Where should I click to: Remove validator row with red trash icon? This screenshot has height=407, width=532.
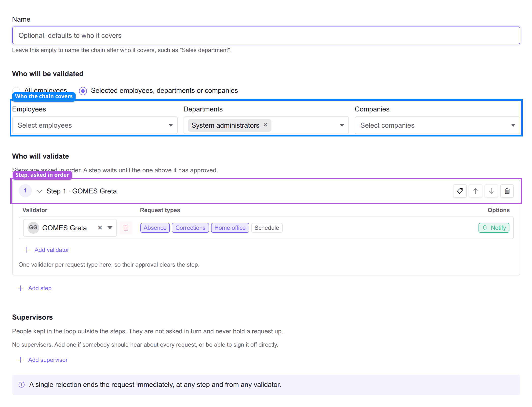pos(126,228)
